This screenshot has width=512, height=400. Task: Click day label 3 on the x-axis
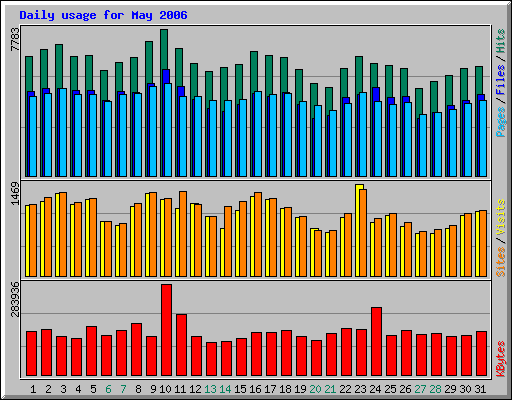(63, 389)
